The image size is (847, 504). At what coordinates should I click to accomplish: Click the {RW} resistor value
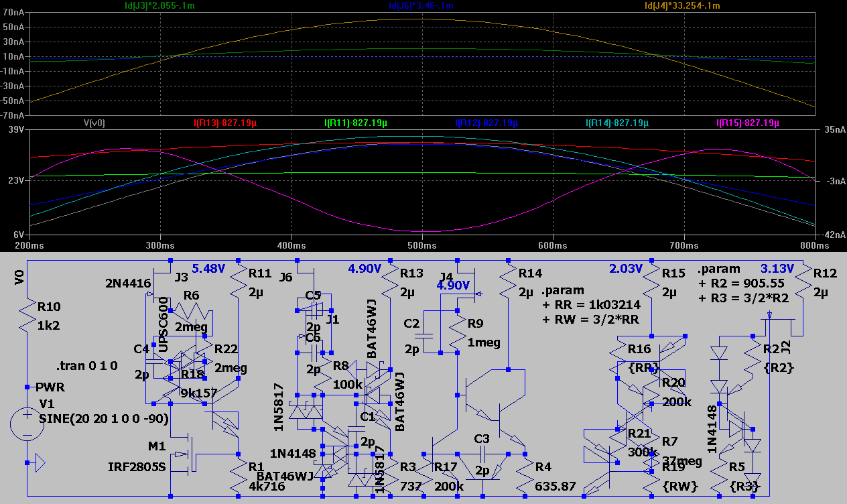coord(681,487)
